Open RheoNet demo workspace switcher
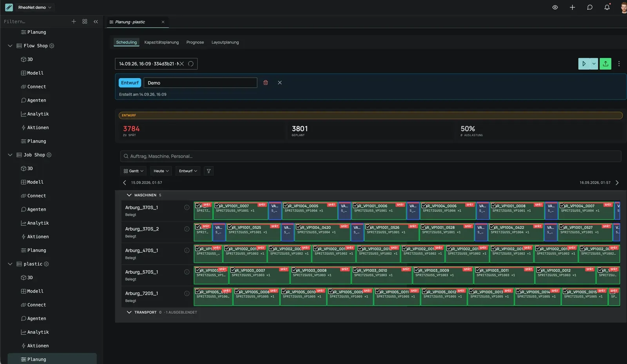This screenshot has width=627, height=364. point(34,7)
